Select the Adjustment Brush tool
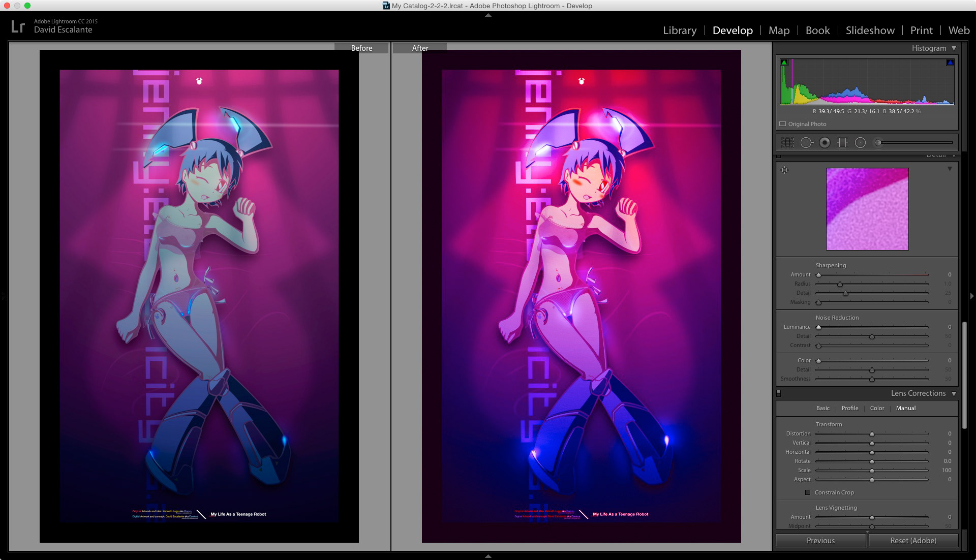The width and height of the screenshot is (976, 560). [x=878, y=143]
